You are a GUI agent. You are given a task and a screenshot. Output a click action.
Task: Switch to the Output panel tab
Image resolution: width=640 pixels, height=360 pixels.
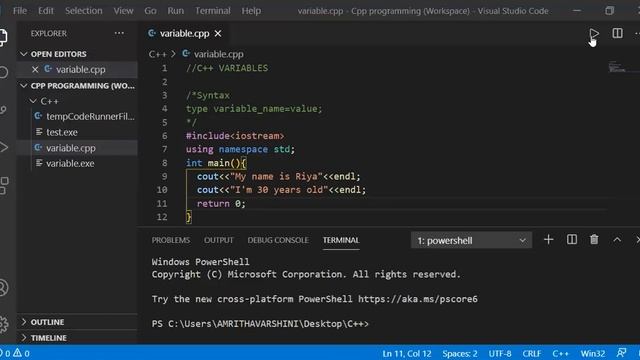(219, 240)
